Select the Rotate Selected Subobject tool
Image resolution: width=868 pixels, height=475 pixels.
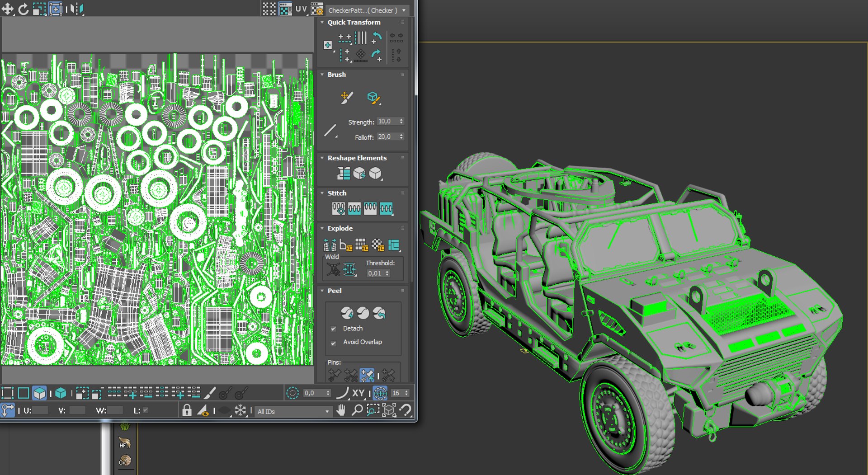(24, 9)
